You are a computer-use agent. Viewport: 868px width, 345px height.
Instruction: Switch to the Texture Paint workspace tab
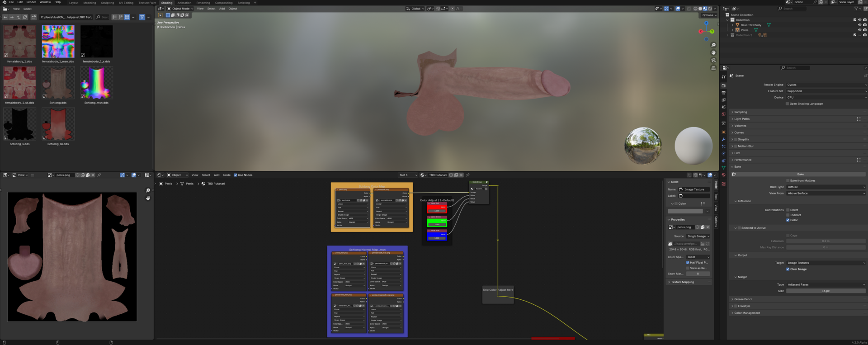(147, 3)
